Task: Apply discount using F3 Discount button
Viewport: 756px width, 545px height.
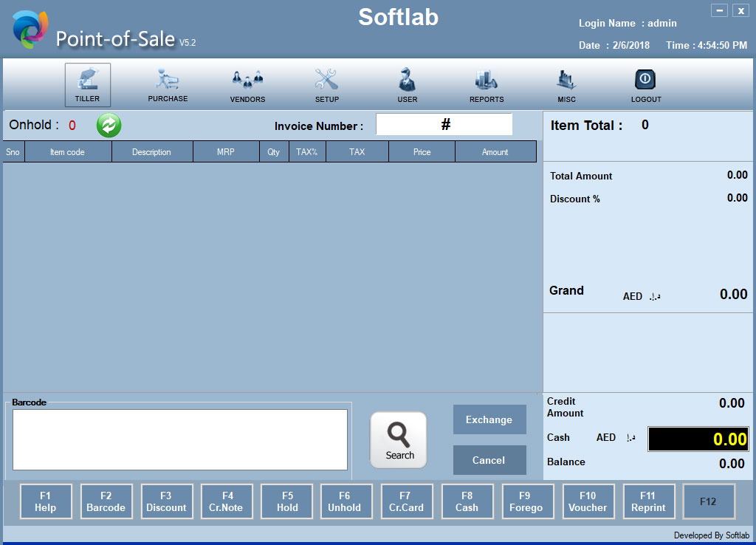Action: tap(166, 501)
